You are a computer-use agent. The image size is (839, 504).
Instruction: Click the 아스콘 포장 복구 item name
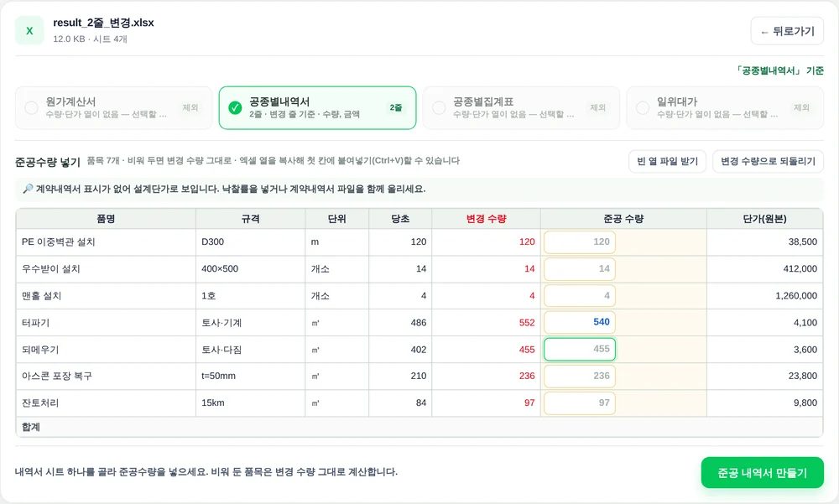[57, 376]
